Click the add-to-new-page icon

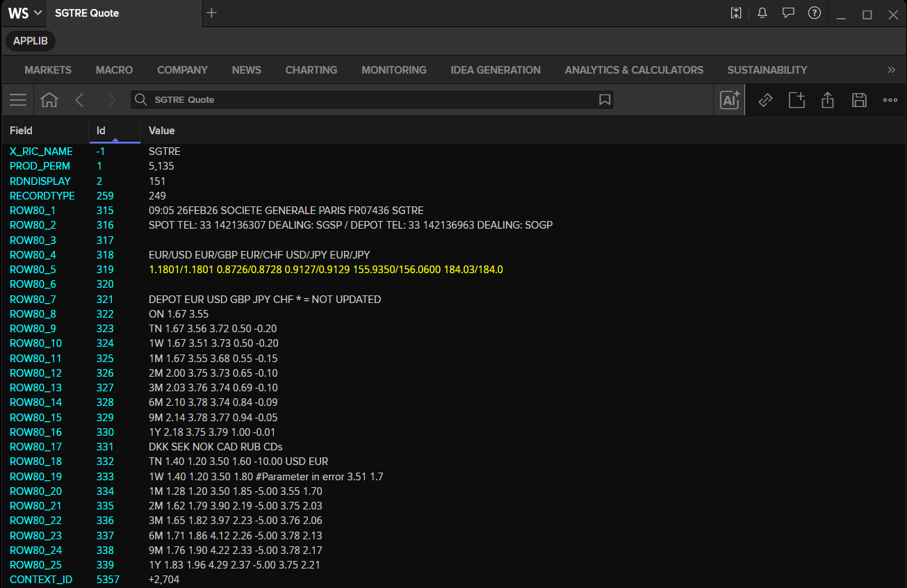tap(796, 100)
